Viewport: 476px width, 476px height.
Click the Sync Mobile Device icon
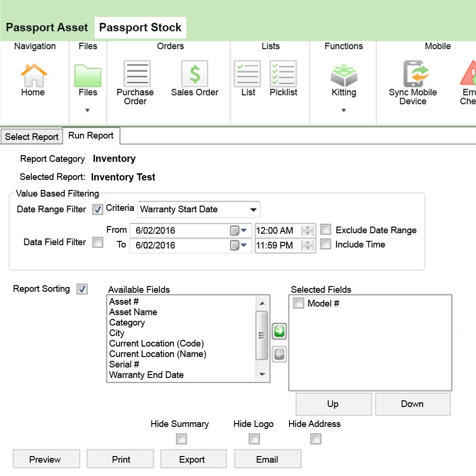(x=415, y=74)
